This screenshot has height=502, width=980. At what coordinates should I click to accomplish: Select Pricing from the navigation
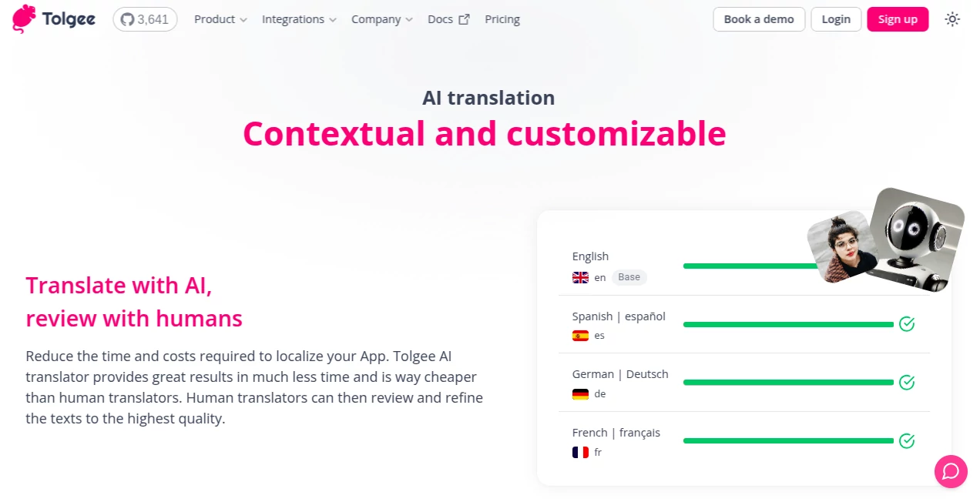tap(502, 18)
